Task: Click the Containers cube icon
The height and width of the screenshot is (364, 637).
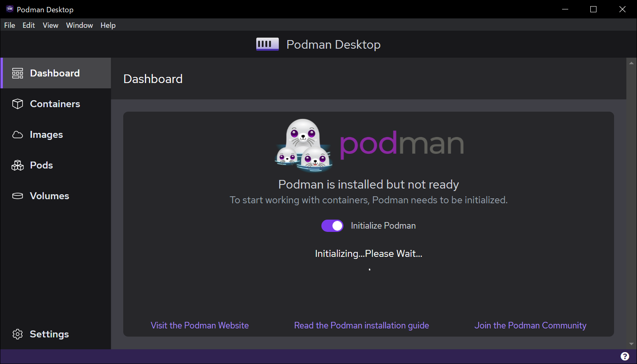Action: point(18,104)
